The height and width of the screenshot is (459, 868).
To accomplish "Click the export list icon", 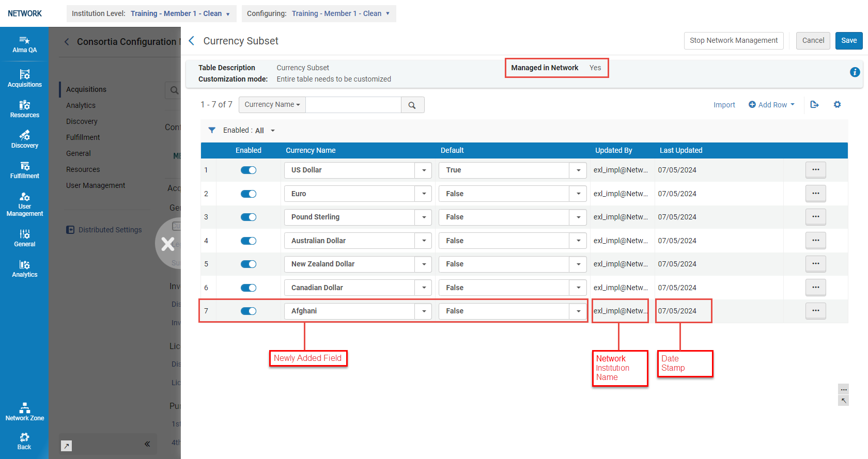I will (x=814, y=105).
